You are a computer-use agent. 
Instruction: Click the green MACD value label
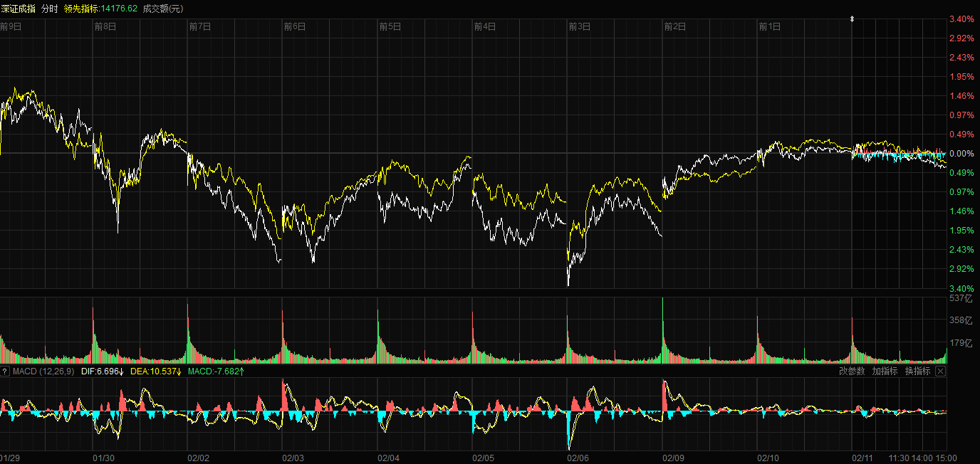pos(216,371)
